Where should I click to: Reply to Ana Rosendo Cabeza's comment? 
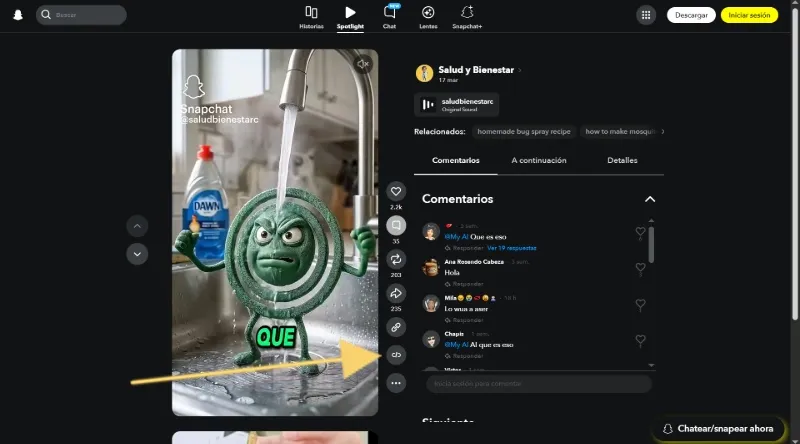(464, 284)
